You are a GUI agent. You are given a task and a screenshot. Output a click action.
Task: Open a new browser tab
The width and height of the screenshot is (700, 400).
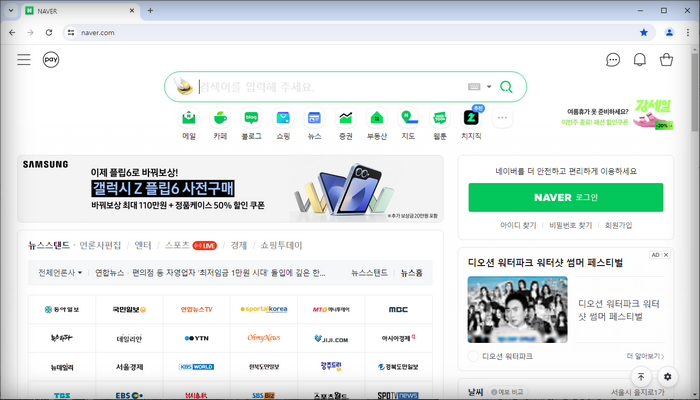150,11
